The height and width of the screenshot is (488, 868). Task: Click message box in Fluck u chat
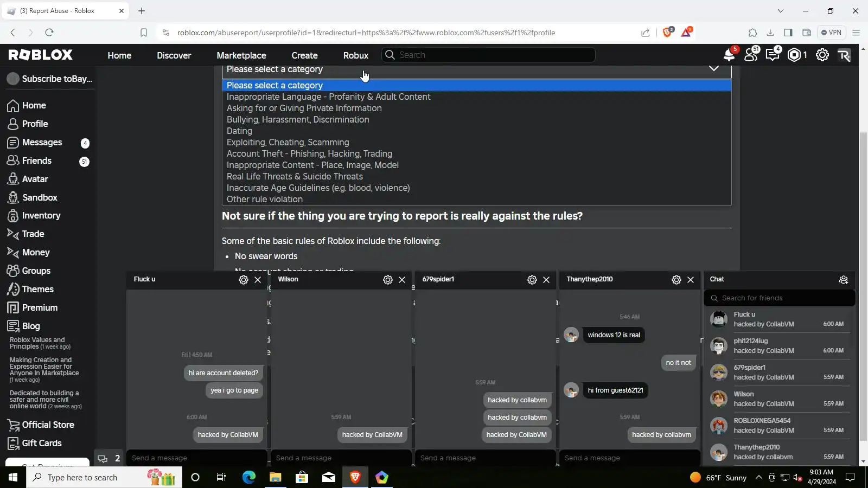coord(196,458)
